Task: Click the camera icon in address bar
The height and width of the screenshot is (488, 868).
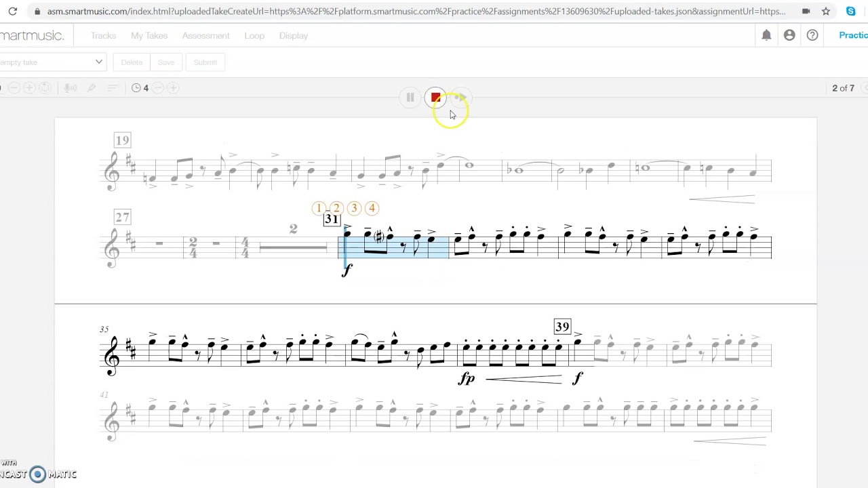Action: (806, 12)
